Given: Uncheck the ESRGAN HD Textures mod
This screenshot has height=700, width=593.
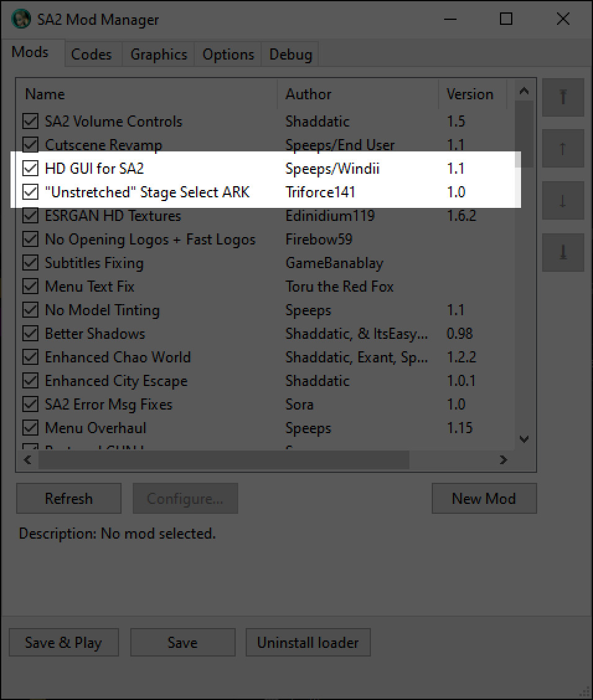Looking at the screenshot, I should [x=30, y=215].
